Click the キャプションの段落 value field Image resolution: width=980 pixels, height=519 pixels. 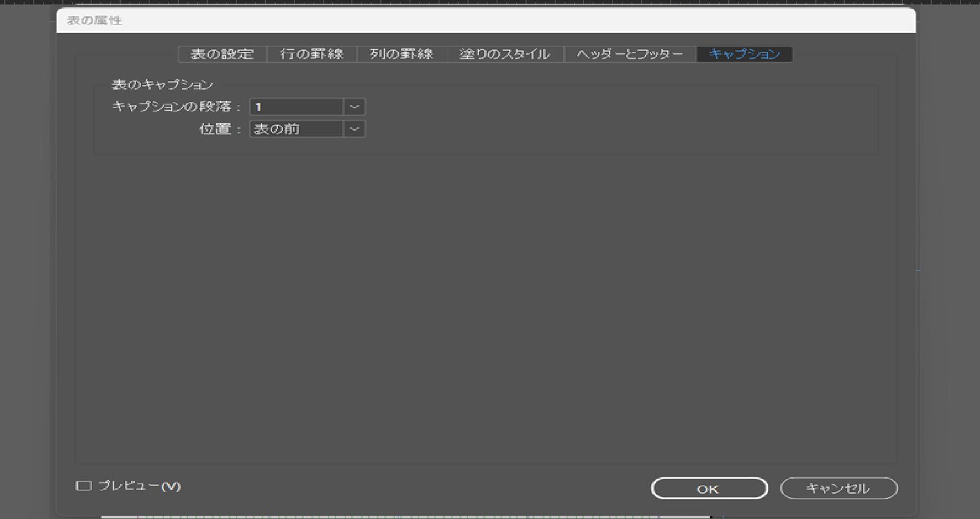click(296, 107)
